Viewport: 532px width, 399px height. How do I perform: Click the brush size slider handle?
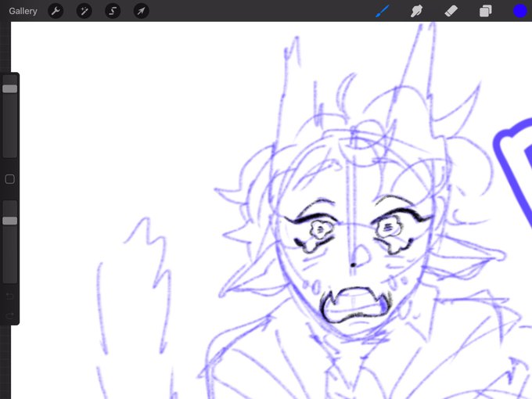(x=10, y=89)
